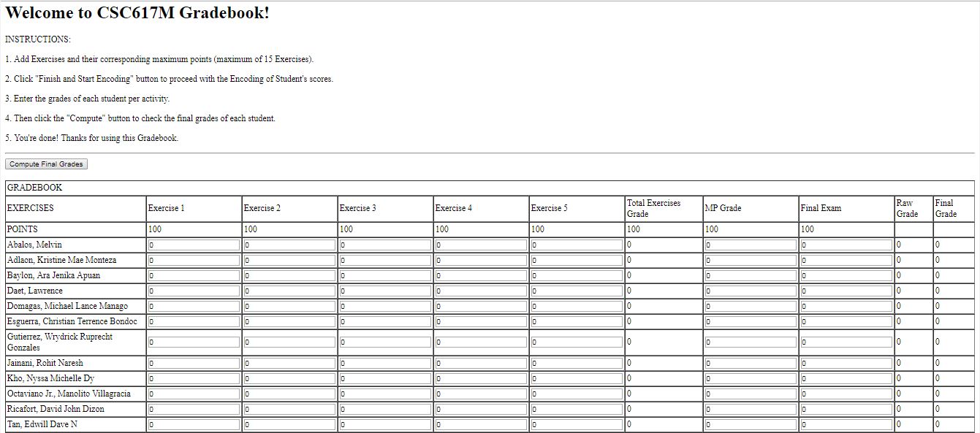The width and height of the screenshot is (980, 433).
Task: Click student name Octaviano Jr., Manolito Villagracia
Action: 69,394
